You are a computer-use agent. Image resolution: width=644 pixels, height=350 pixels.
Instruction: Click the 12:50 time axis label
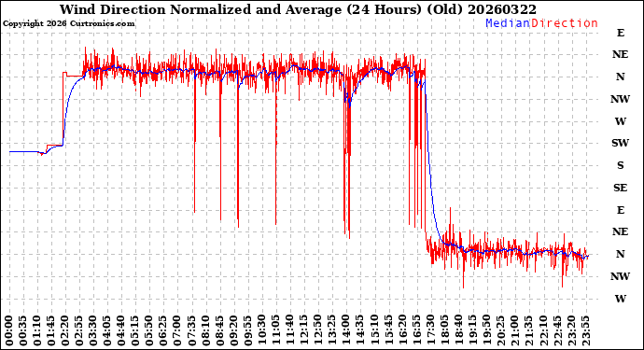(317, 331)
